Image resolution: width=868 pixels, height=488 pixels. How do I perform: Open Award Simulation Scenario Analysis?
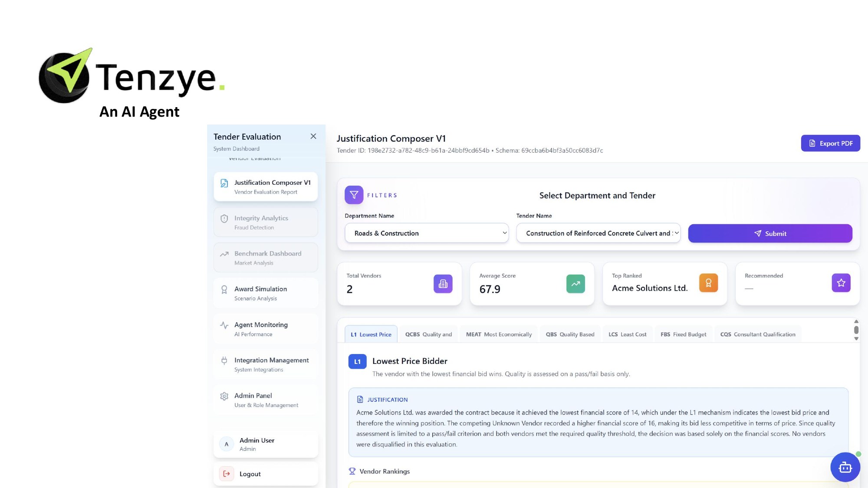click(266, 293)
